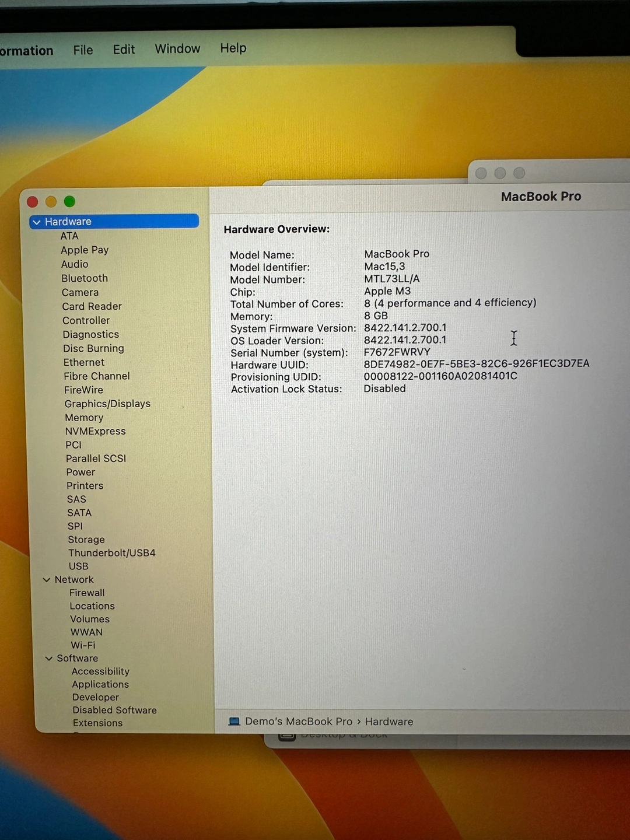Select Accessibility in the sidebar
Screen dimensions: 630x840
click(x=100, y=671)
